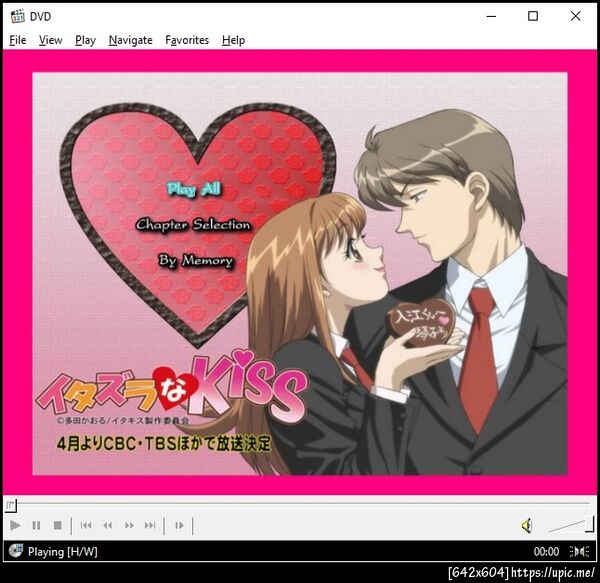Screen dimensions: 600x583
Task: Skip to the previous chapter
Action: click(86, 525)
